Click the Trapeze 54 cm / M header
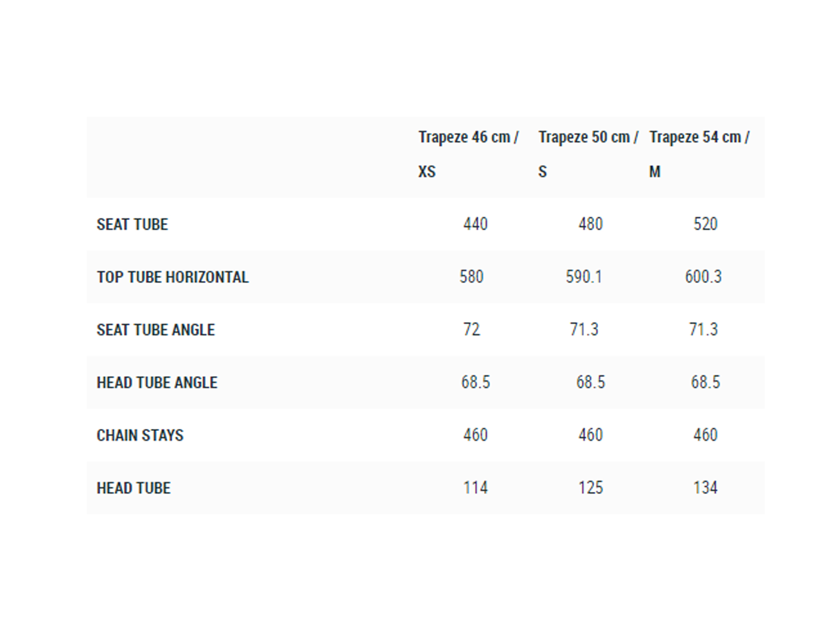The width and height of the screenshot is (840, 630). 699,154
